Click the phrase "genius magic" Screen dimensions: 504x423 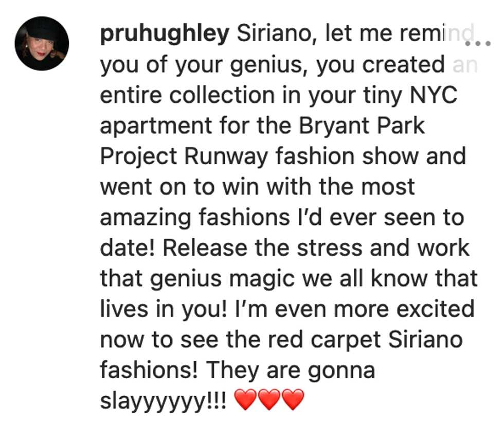point(222,278)
